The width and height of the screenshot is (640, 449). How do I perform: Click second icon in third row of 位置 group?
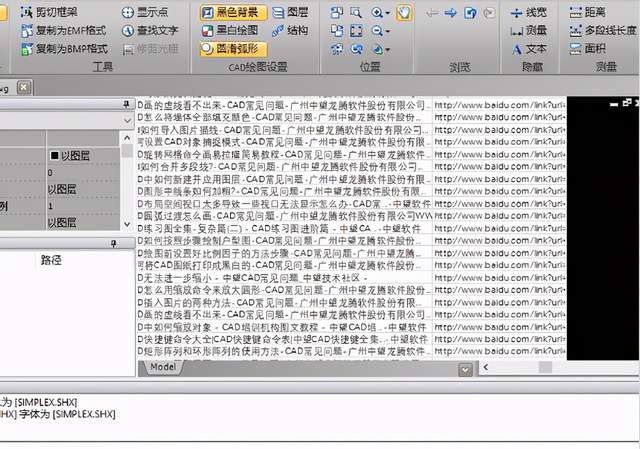click(356, 49)
